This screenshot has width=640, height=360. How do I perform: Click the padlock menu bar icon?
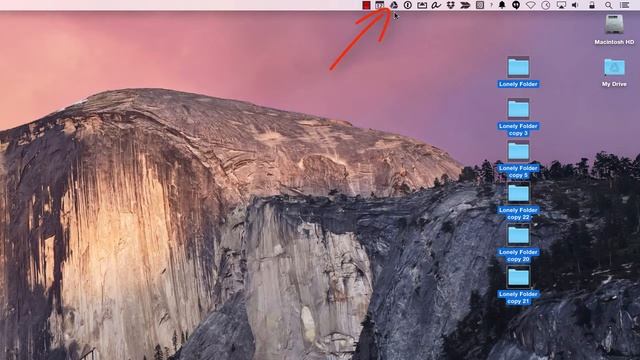pos(592,5)
